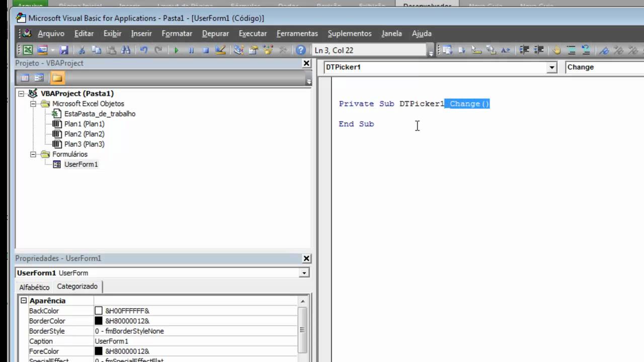Uncomment the selected block of code
Screen dimensions: 644x362
coord(586,50)
